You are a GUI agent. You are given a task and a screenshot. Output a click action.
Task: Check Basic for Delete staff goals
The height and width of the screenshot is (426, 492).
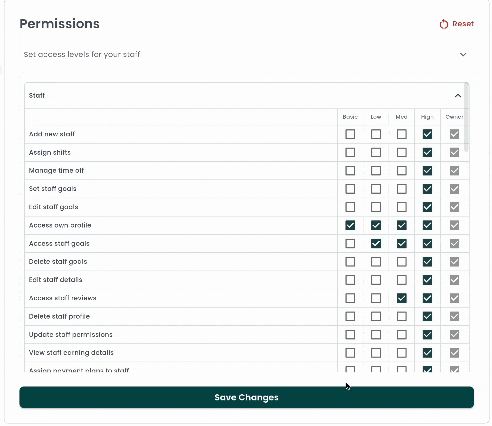(350, 262)
